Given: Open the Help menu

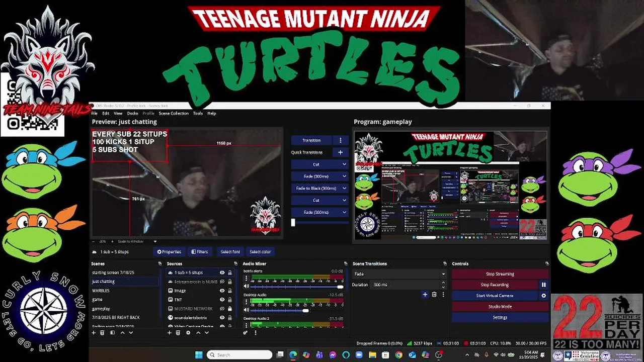Looking at the screenshot, I should tap(212, 113).
